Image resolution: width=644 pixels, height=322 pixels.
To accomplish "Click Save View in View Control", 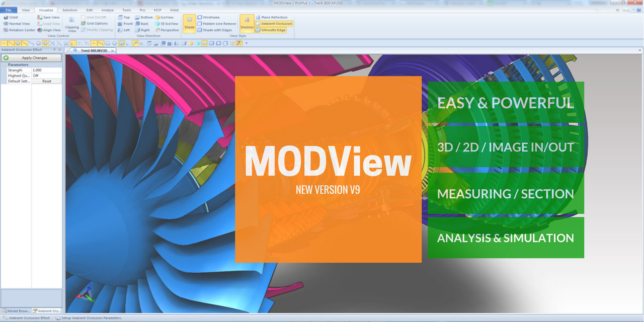I will pos(48,17).
